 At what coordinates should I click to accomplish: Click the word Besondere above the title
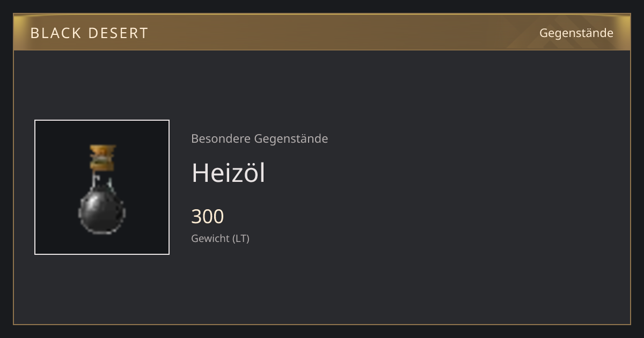(221, 138)
